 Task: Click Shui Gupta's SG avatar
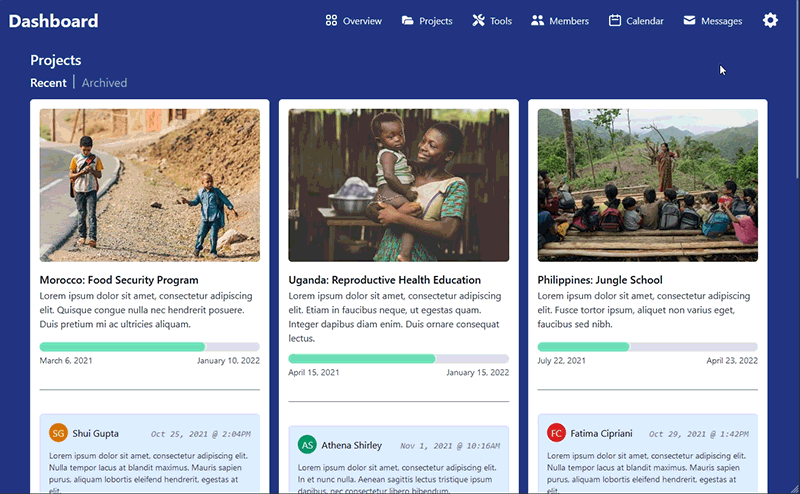[58, 433]
